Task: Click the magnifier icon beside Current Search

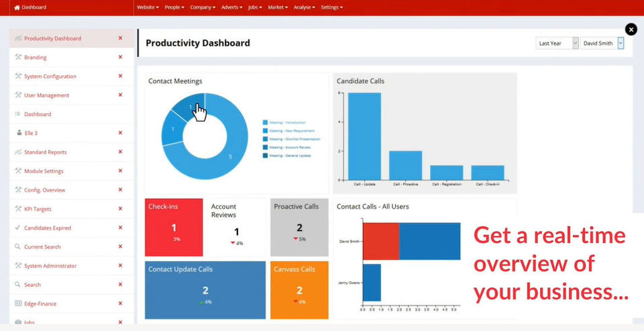Action: (x=17, y=246)
